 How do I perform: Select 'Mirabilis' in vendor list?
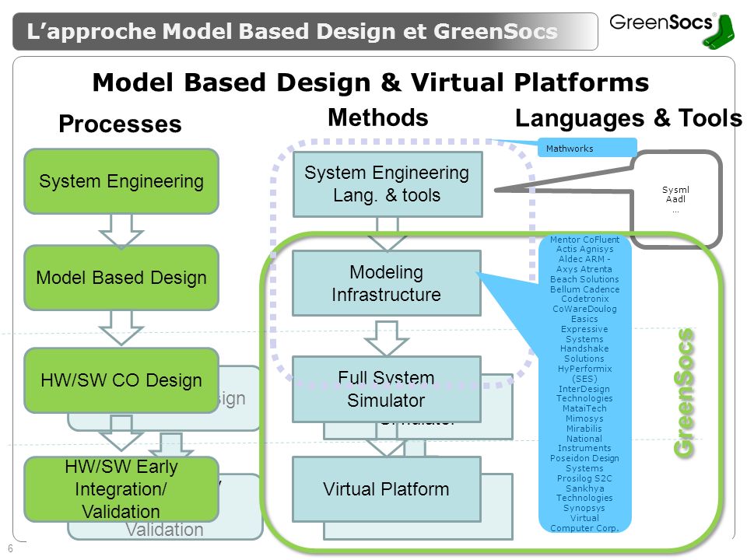pos(584,428)
